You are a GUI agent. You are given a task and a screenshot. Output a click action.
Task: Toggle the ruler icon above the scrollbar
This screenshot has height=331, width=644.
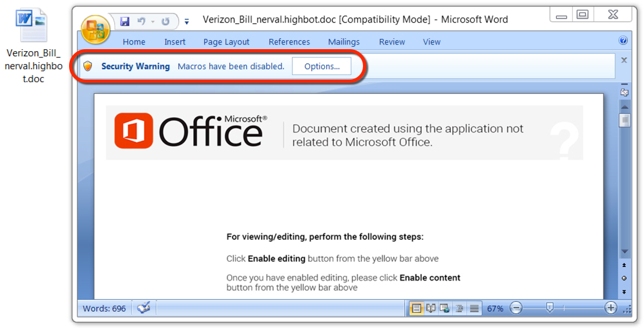tap(624, 92)
